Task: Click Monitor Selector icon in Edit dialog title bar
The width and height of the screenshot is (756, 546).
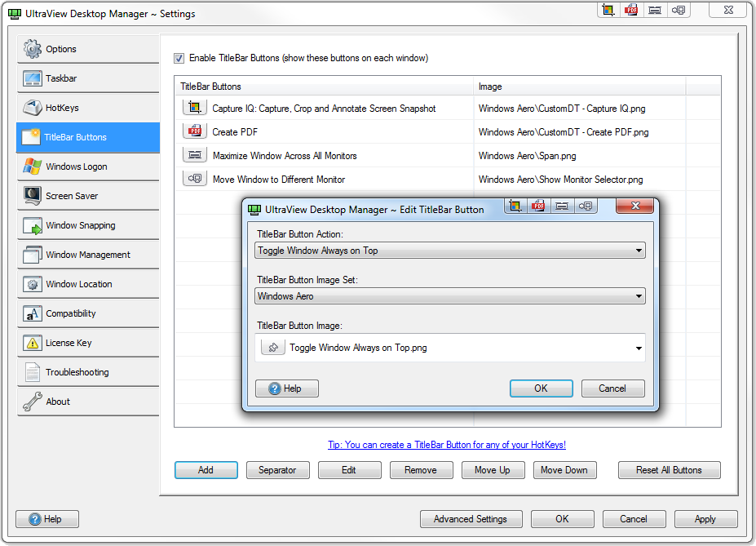Action: pos(586,206)
